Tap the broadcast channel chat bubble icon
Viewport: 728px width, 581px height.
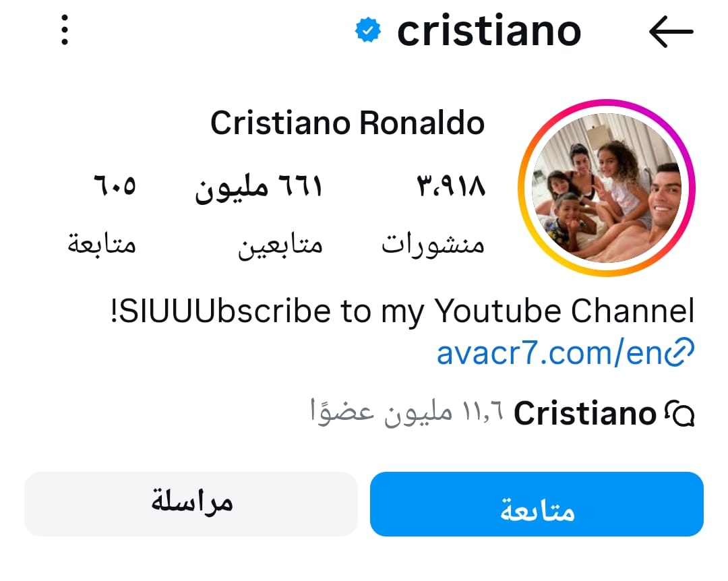[679, 414]
